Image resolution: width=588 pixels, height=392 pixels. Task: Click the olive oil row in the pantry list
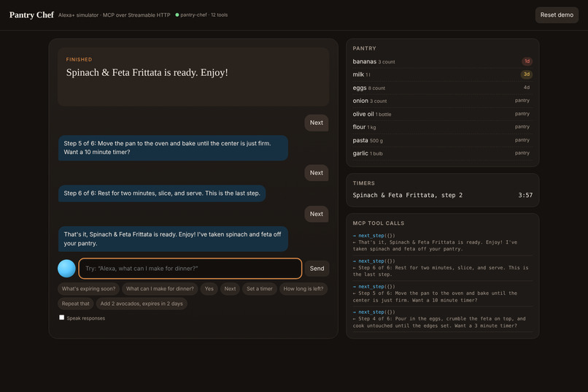(443, 114)
